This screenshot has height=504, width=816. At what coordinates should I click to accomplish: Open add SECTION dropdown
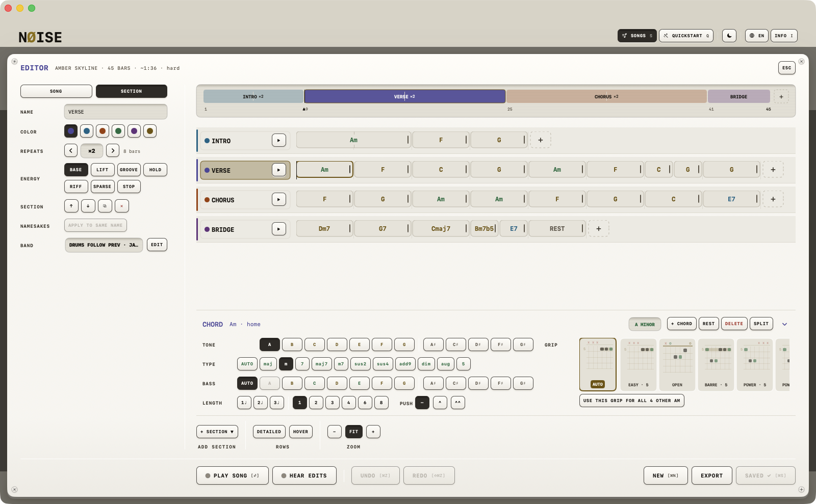pyautogui.click(x=217, y=432)
